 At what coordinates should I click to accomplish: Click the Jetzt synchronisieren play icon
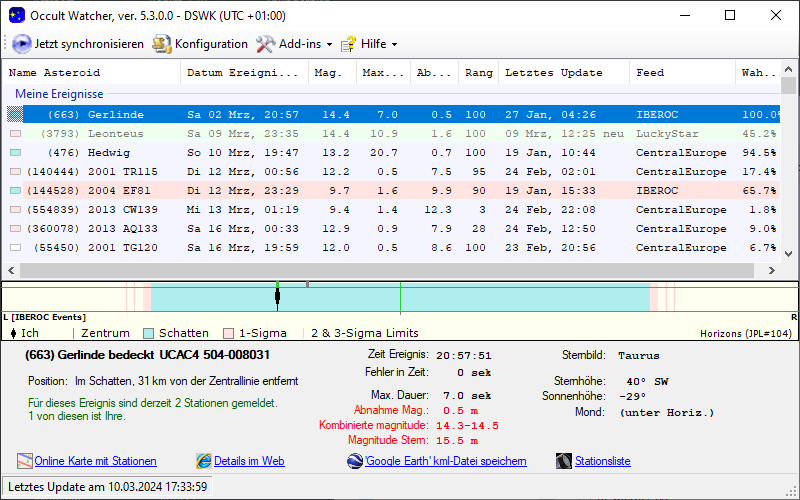pos(22,44)
